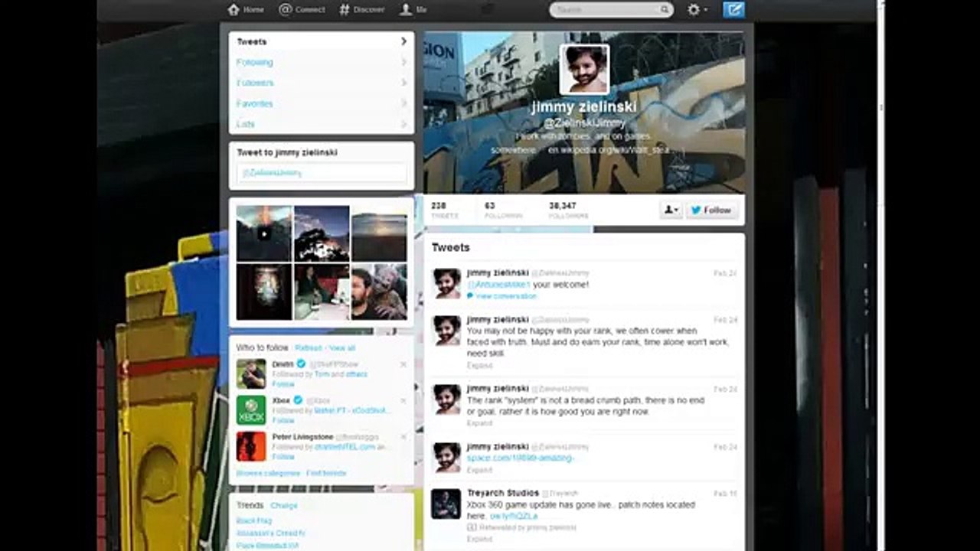Click Find friends under Who to follow
Screen dimensions: 980x551
[327, 474]
